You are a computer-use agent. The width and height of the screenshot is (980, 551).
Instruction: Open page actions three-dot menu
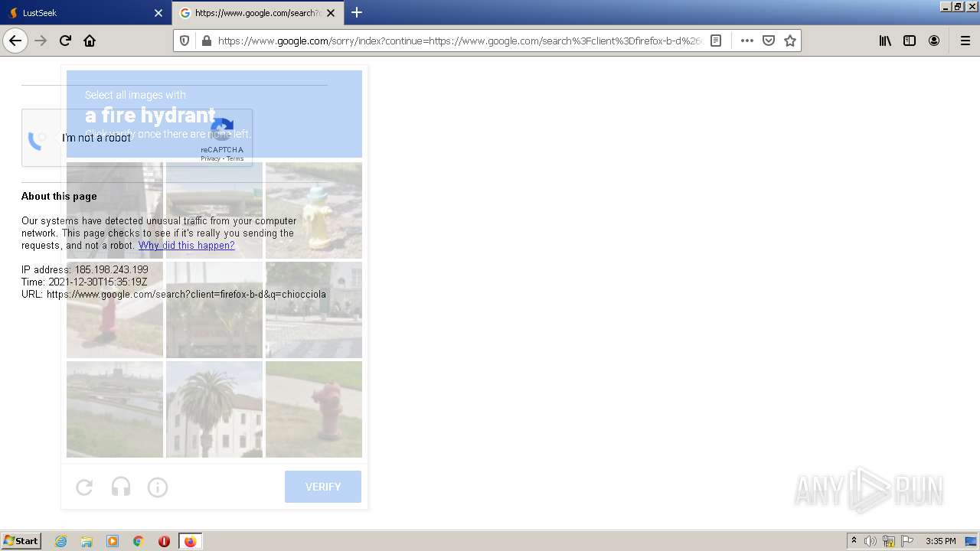[747, 41]
